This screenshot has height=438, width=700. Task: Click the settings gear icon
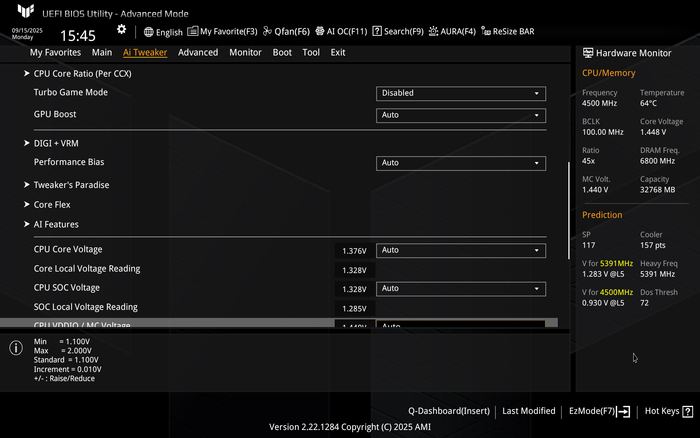tap(122, 30)
